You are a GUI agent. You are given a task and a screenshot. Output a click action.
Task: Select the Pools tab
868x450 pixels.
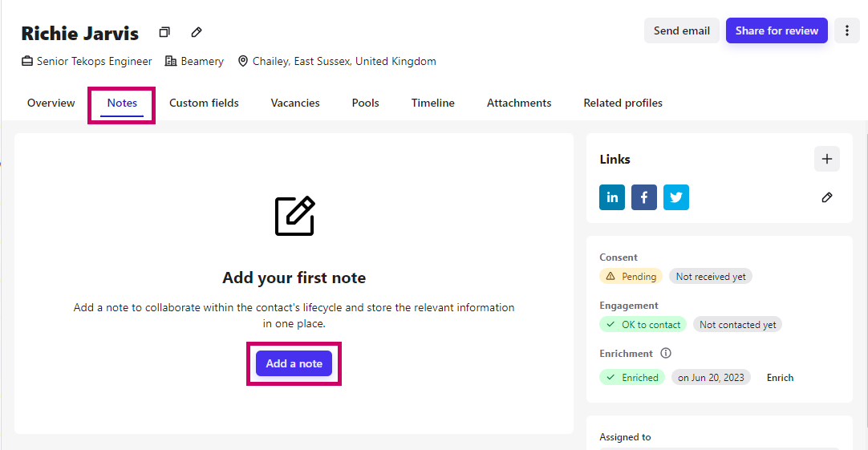tap(365, 103)
